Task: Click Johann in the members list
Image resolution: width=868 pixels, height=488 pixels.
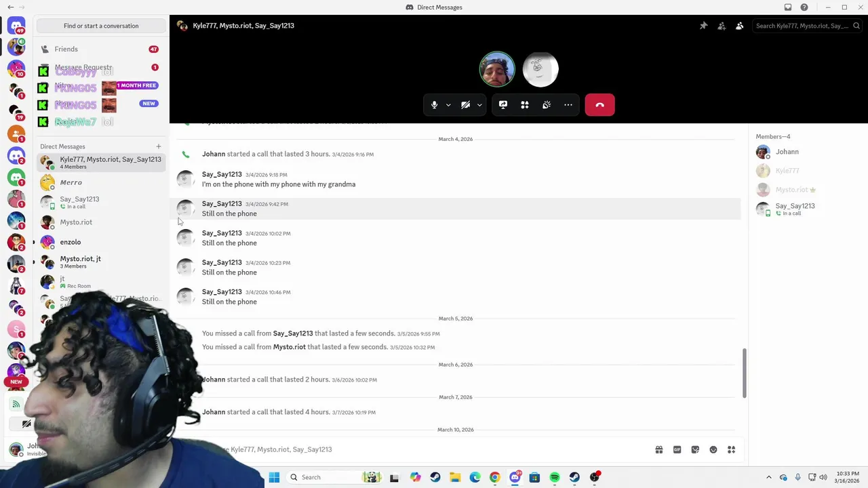Action: [806, 152]
